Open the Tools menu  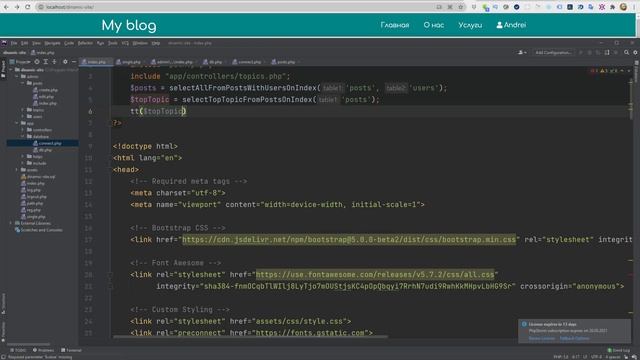point(113,43)
